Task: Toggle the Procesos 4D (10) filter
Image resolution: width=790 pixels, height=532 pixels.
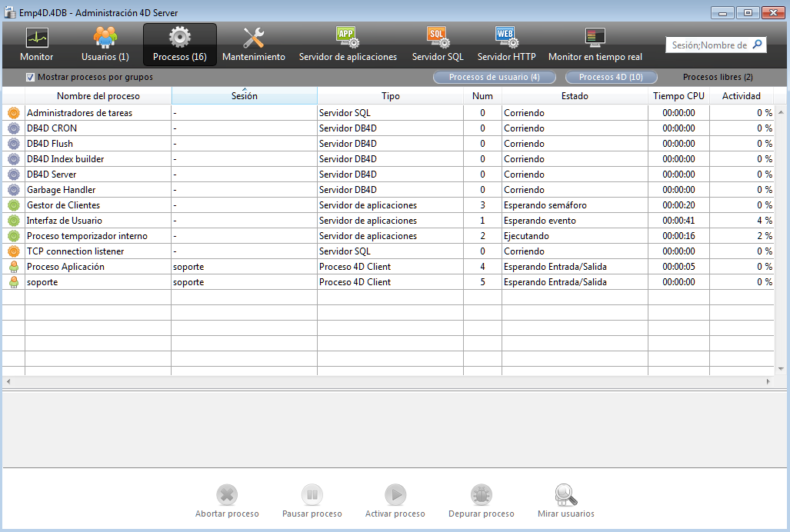Action: (x=611, y=77)
